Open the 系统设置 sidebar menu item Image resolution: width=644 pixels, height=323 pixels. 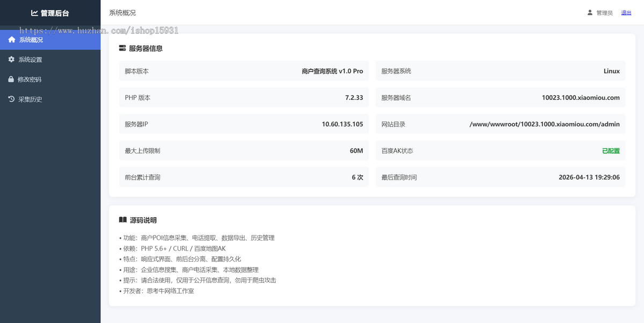pos(50,60)
